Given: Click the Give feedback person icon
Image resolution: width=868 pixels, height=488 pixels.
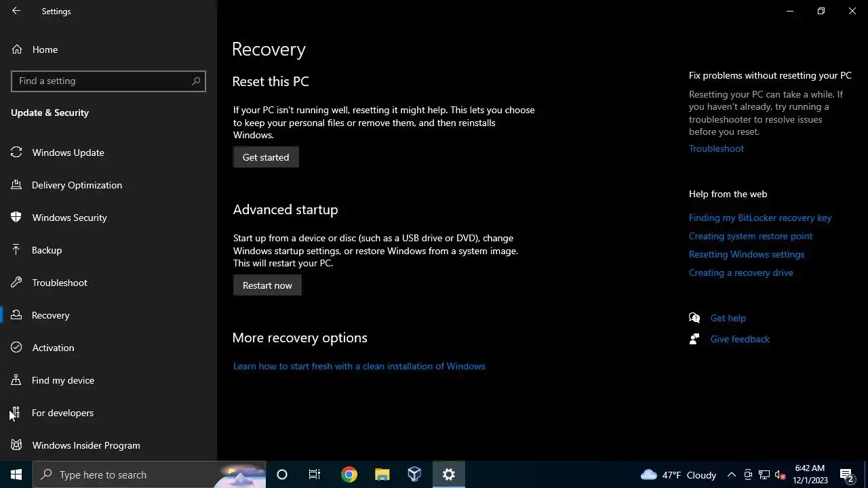Looking at the screenshot, I should (694, 339).
